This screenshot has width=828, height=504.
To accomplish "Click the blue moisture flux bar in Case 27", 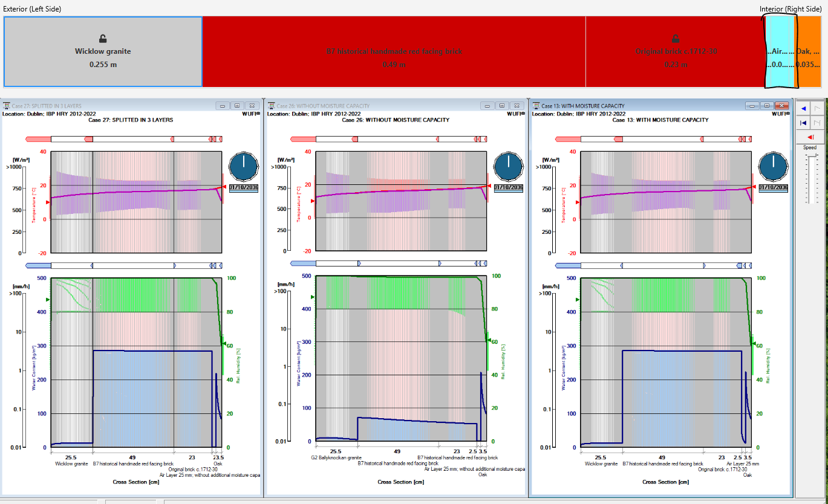I will (x=124, y=265).
